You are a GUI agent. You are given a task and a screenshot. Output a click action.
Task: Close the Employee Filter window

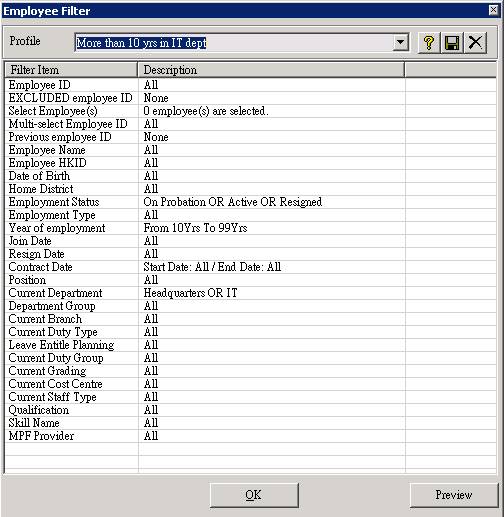tap(493, 10)
